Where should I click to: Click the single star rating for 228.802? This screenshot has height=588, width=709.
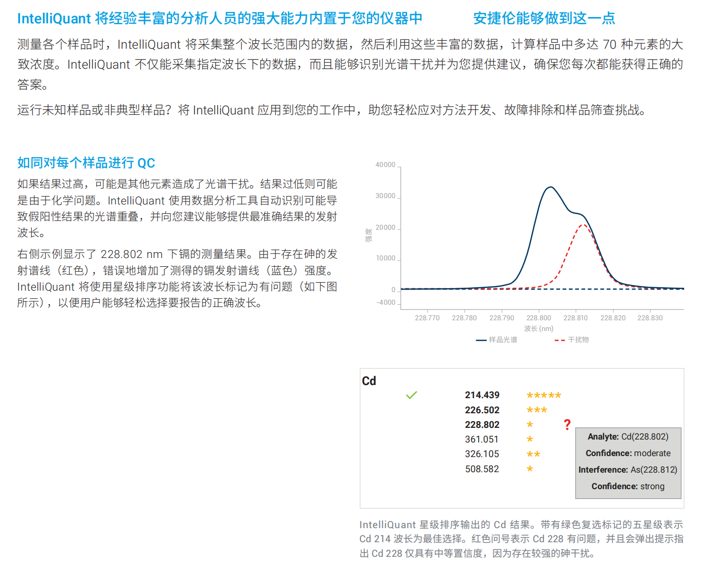(530, 424)
